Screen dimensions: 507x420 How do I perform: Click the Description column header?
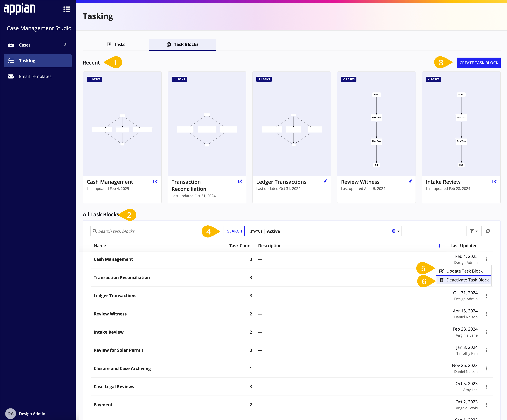[x=270, y=246]
